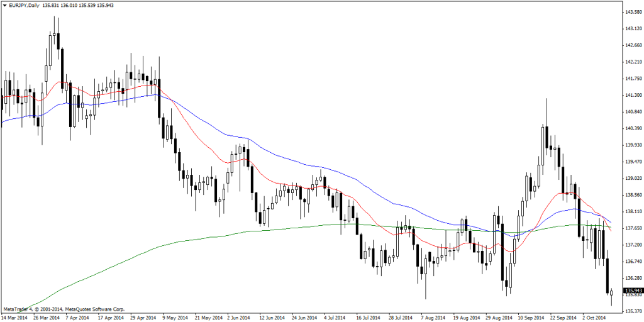Image resolution: width=644 pixels, height=322 pixels.
Task: Select the 140.840 level on price scale
Action: click(x=631, y=112)
